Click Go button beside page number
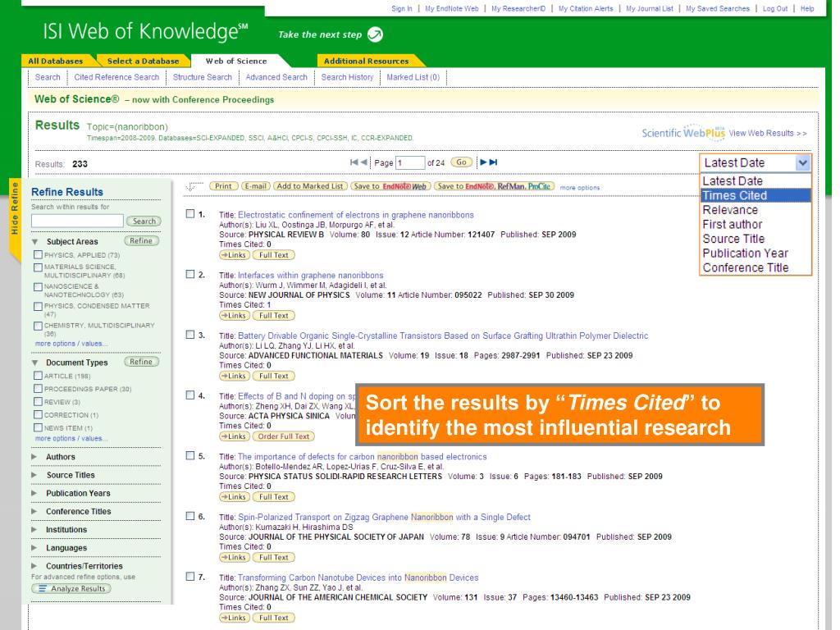The height and width of the screenshot is (630, 840). (x=461, y=162)
